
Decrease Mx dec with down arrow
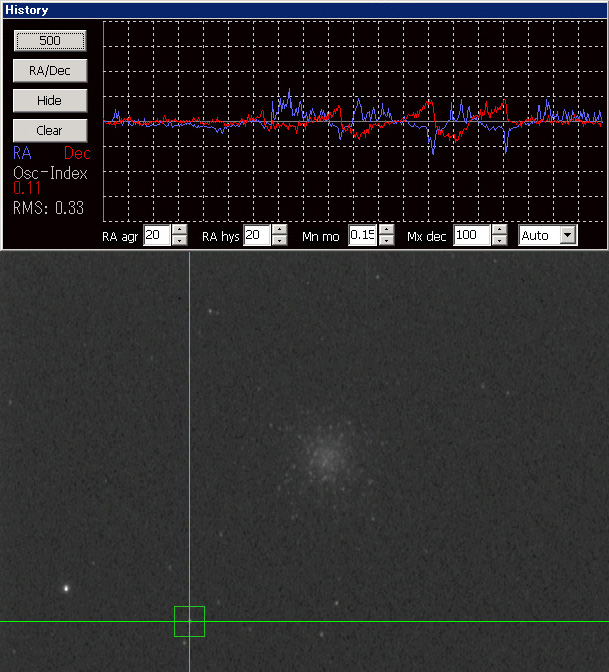coord(499,240)
